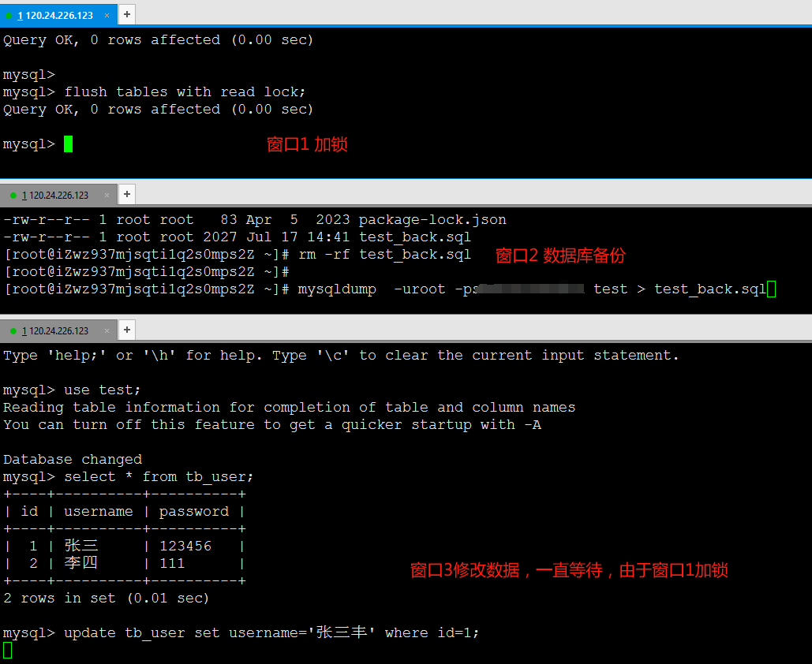Click the green cursor after the top mysql prompt

(69, 144)
